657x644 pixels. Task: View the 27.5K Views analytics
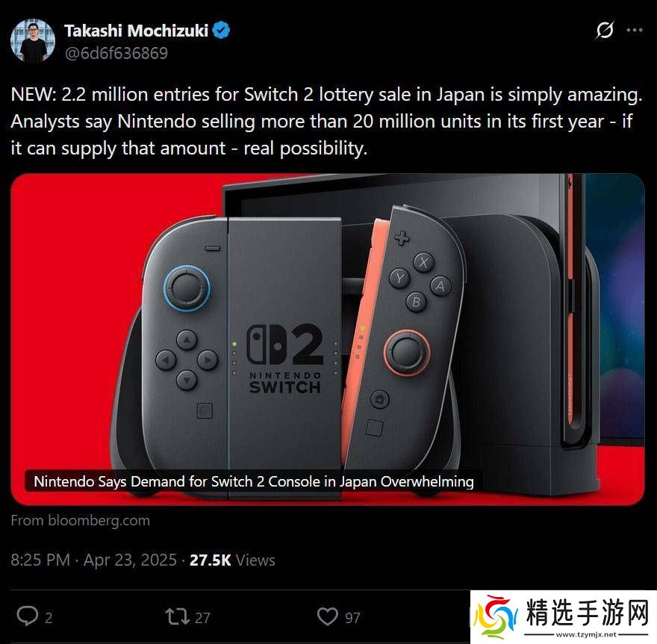click(x=232, y=560)
